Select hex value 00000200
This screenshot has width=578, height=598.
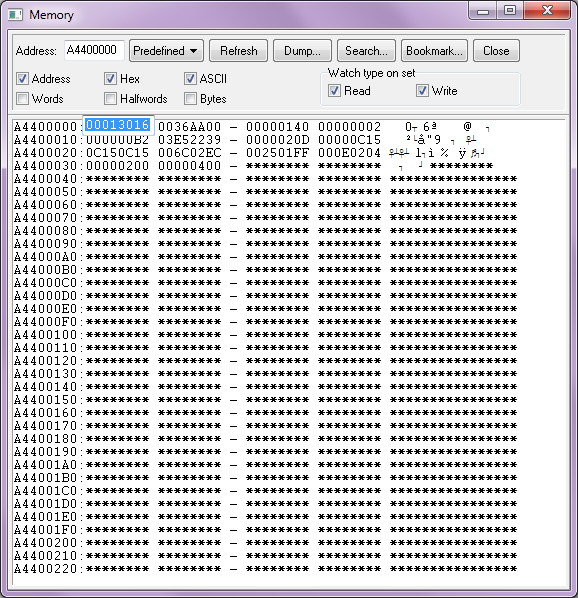[x=117, y=166]
